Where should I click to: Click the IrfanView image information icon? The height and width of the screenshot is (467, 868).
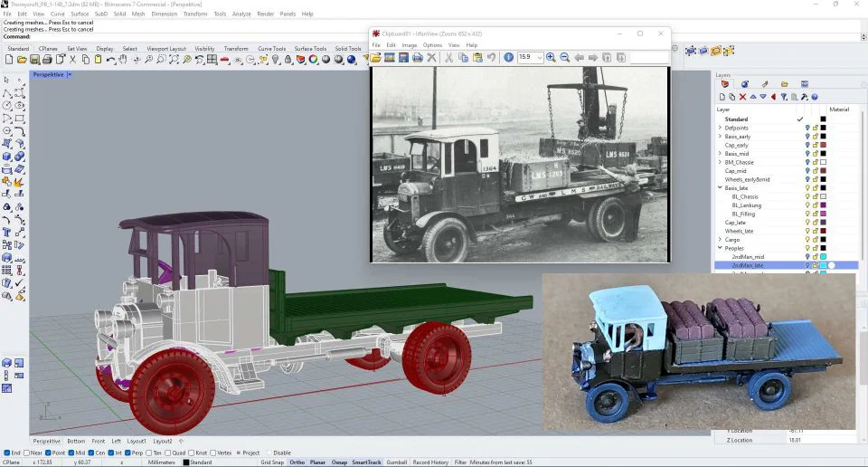point(508,57)
